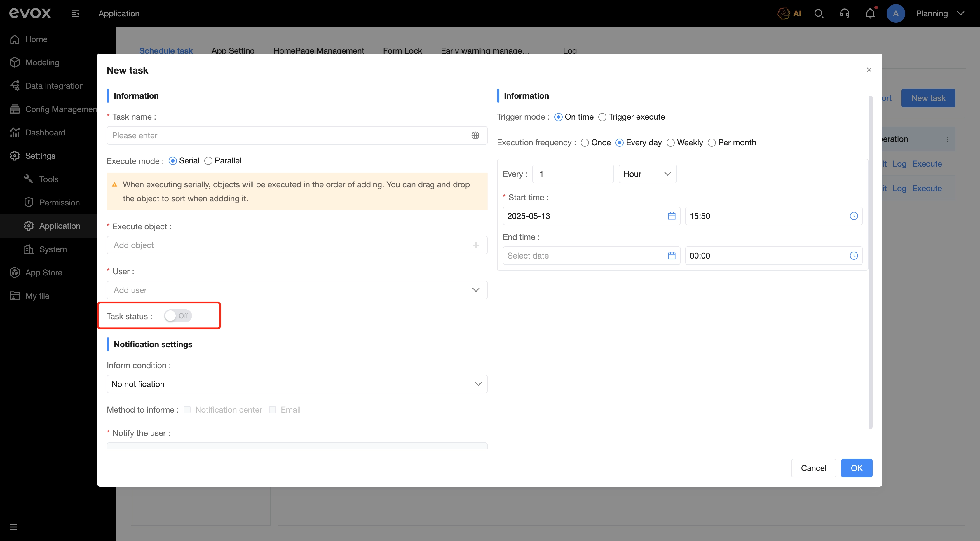Click the second row Execute link
The height and width of the screenshot is (541, 980).
point(927,188)
